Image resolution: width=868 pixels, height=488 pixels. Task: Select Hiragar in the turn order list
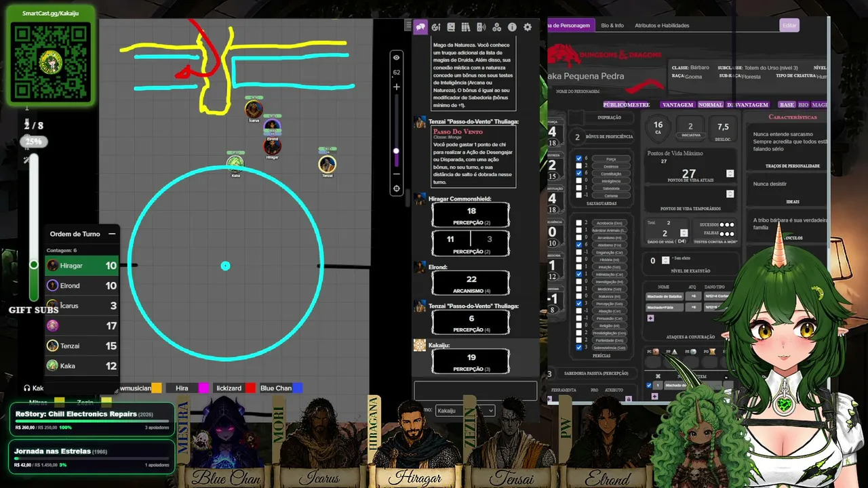[82, 266]
